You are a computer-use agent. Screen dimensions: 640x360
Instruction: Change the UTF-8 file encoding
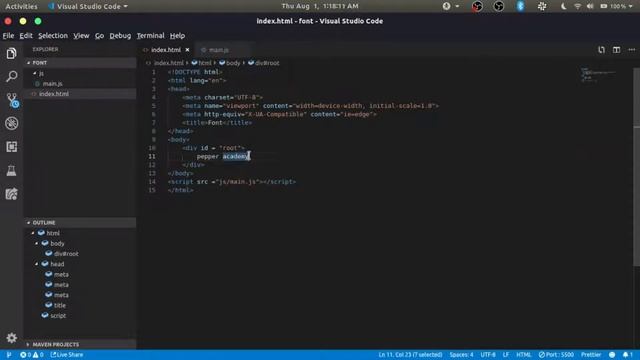(x=488, y=355)
